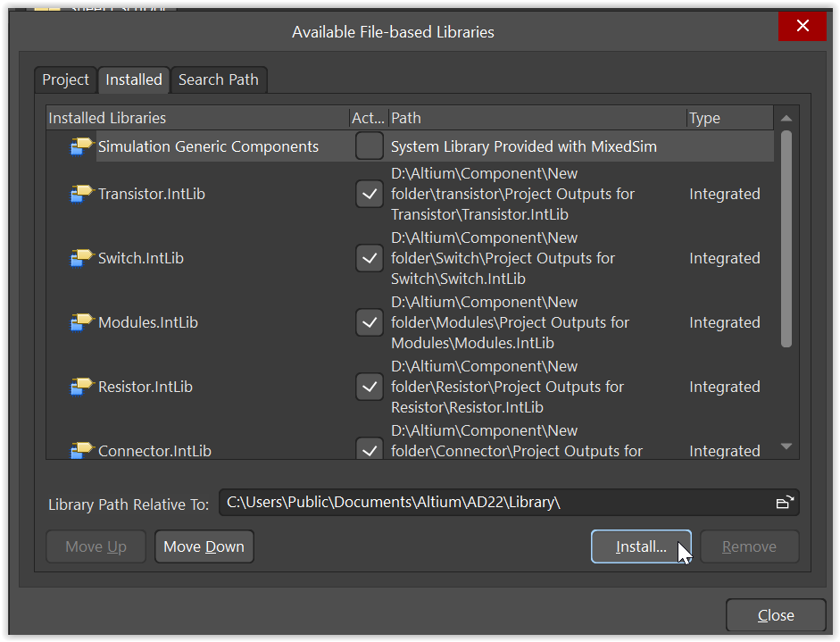
Task: Click the Move Up button
Action: (x=96, y=546)
